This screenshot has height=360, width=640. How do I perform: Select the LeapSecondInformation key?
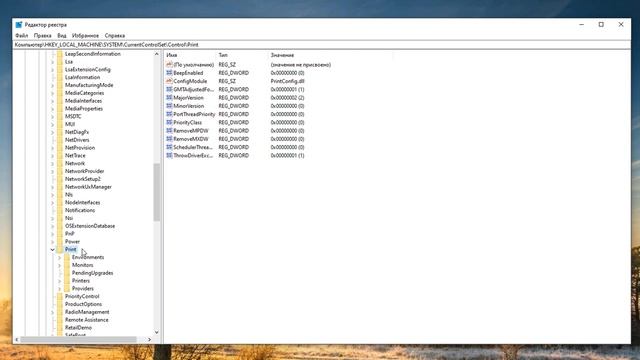(x=93, y=54)
